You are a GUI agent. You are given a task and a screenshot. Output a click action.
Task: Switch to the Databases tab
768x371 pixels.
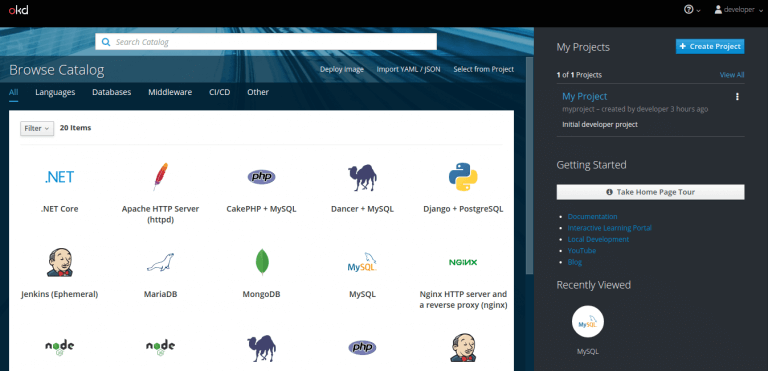[112, 92]
